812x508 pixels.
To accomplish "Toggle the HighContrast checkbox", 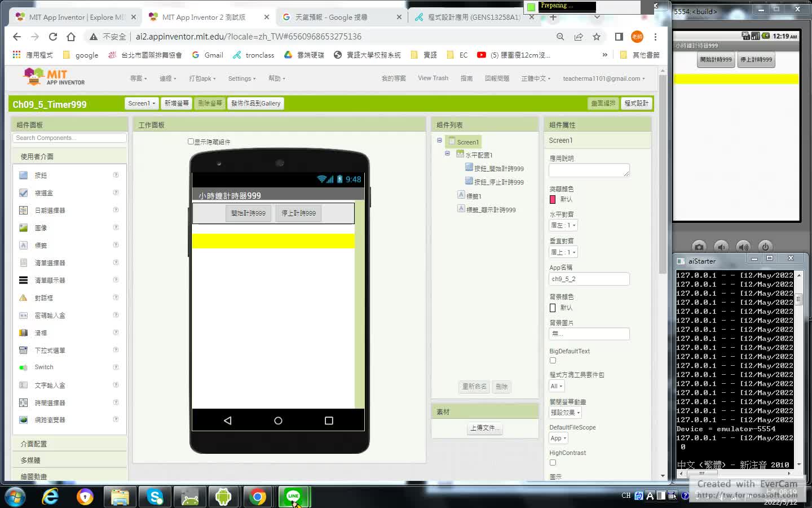I will (553, 463).
